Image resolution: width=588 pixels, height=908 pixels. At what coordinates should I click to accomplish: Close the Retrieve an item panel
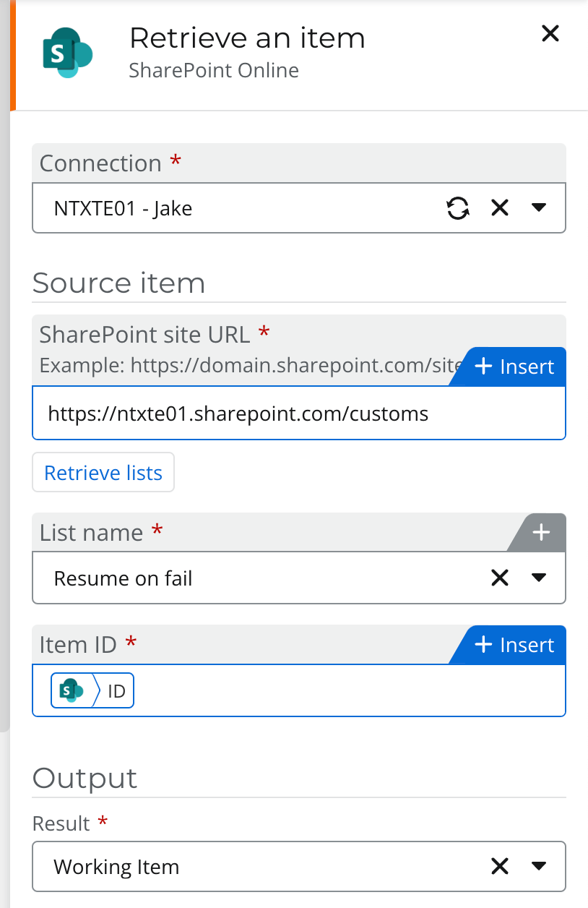[x=550, y=33]
